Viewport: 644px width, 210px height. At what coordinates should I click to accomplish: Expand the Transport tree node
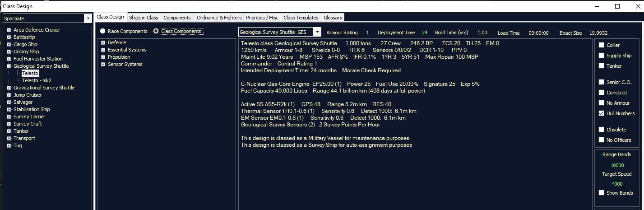[9, 138]
